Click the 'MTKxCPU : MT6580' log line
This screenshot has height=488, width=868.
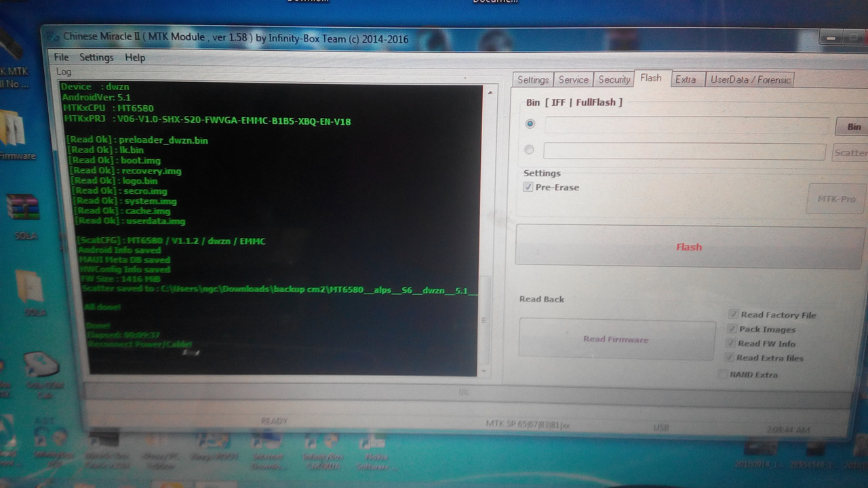108,108
